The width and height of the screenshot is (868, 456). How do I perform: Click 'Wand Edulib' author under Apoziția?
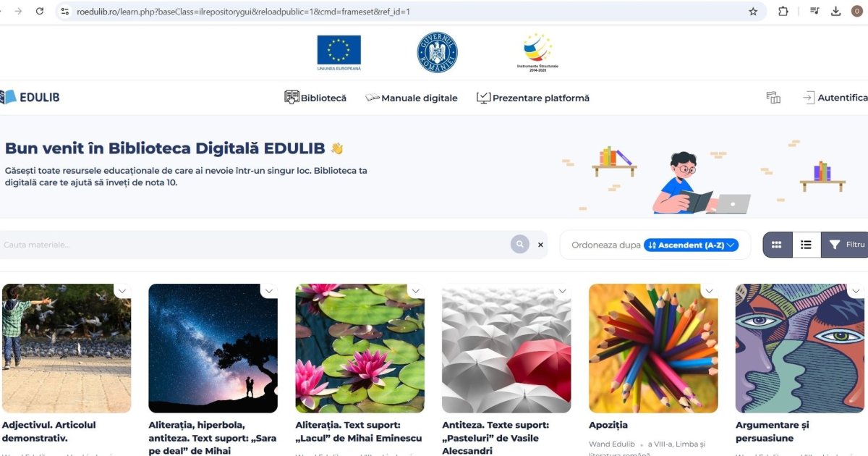(612, 444)
